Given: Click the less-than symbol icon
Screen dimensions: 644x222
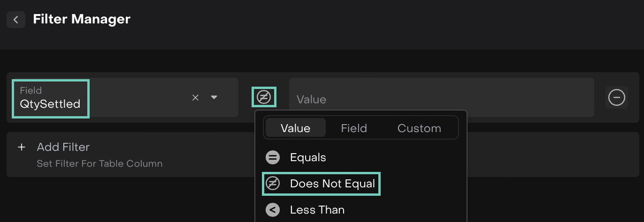Looking at the screenshot, I should [273, 210].
